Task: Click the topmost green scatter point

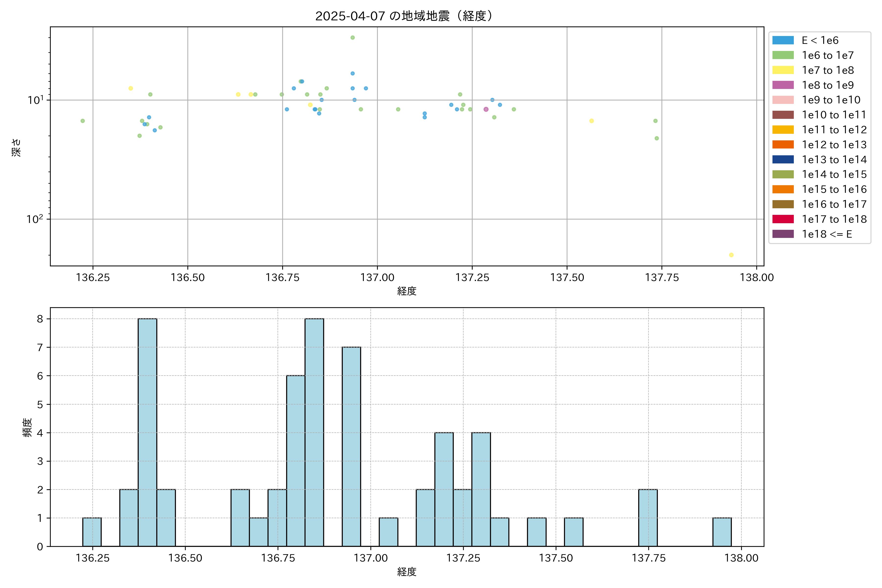Action: tap(353, 37)
